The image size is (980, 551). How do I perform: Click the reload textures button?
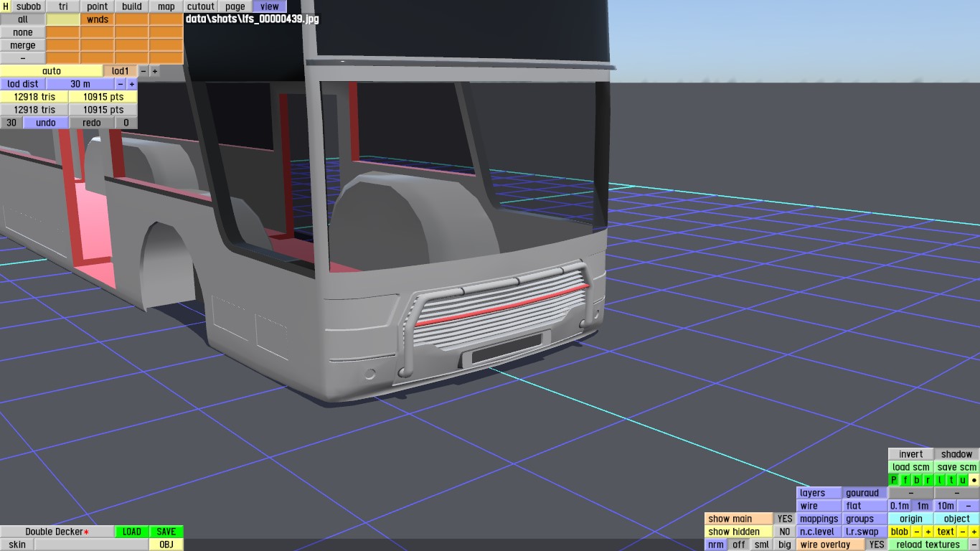coord(928,545)
